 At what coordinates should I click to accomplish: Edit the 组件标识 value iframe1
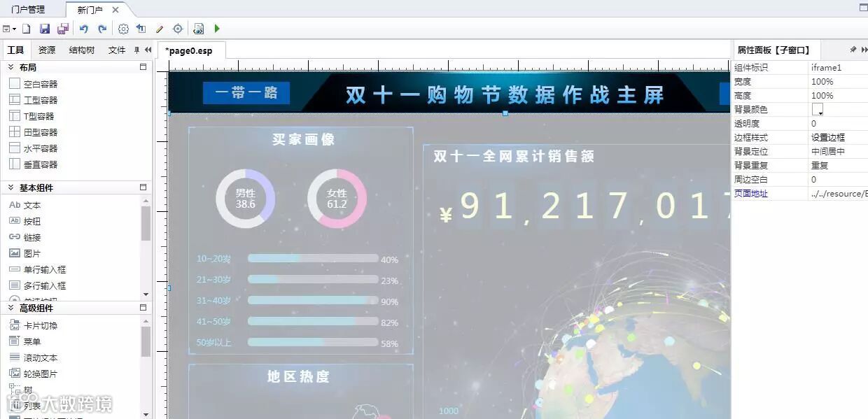click(838, 68)
